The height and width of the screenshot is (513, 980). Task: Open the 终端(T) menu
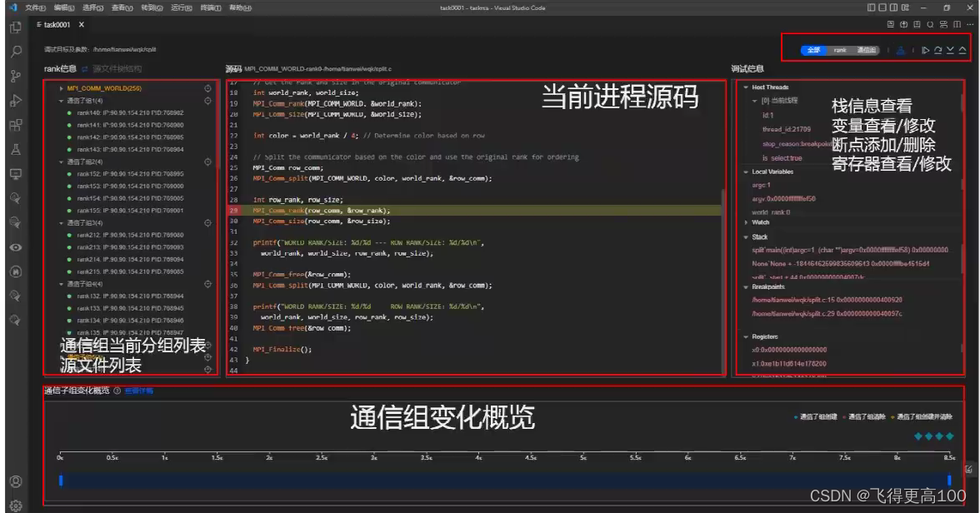click(x=211, y=8)
